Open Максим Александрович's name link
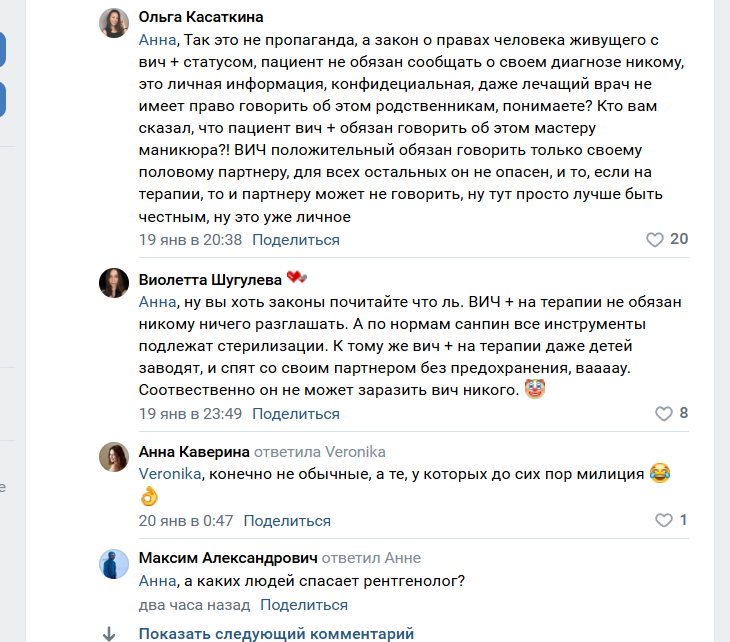The image size is (730, 642). pos(228,557)
